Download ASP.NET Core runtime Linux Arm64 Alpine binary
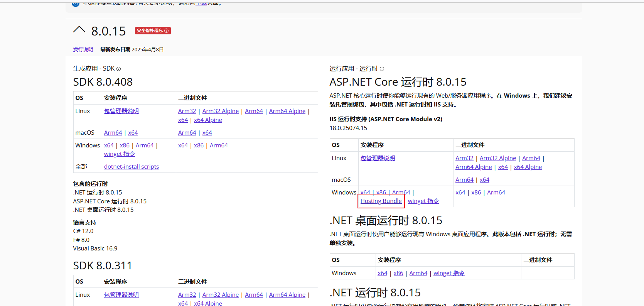Viewport: 644px width, 306px height. [x=474, y=167]
